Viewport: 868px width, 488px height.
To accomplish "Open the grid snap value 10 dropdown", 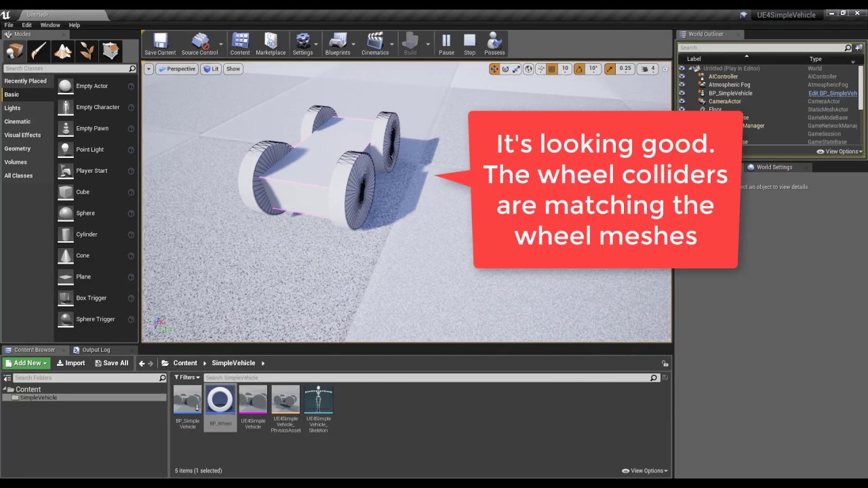I will click(565, 68).
